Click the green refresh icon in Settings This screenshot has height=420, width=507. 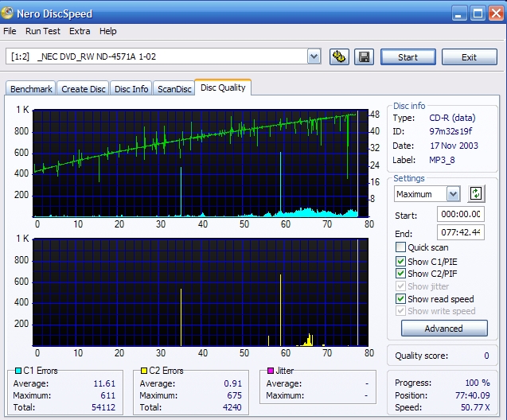(476, 194)
